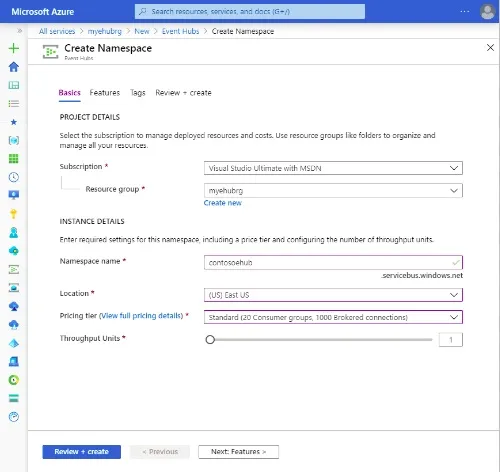Open Recent clock icon in the sidebar
The height and width of the screenshot is (472, 500).
pyautogui.click(x=14, y=177)
